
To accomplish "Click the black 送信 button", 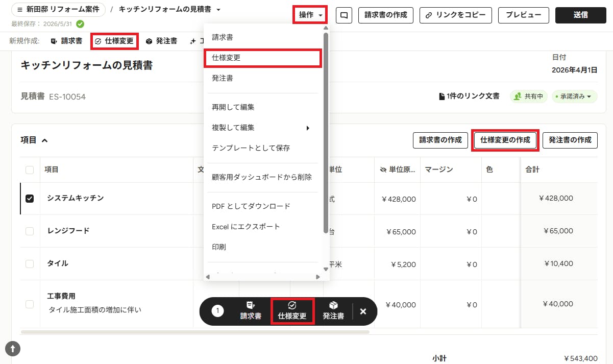I will tap(580, 15).
